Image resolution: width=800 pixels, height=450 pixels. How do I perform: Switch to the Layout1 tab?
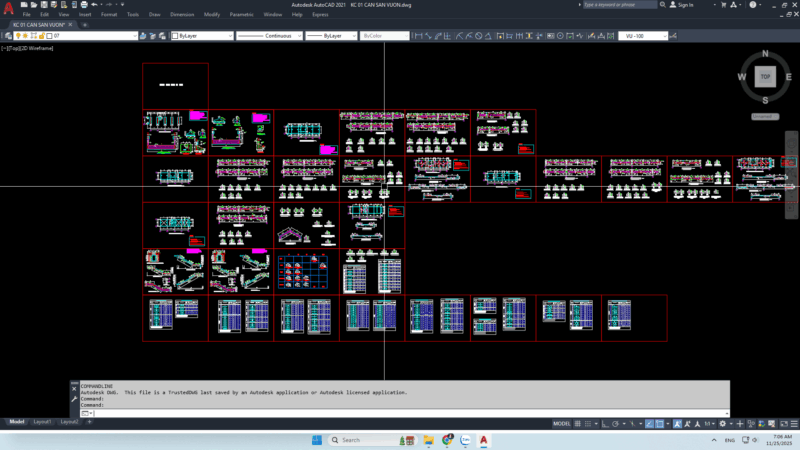coord(42,422)
